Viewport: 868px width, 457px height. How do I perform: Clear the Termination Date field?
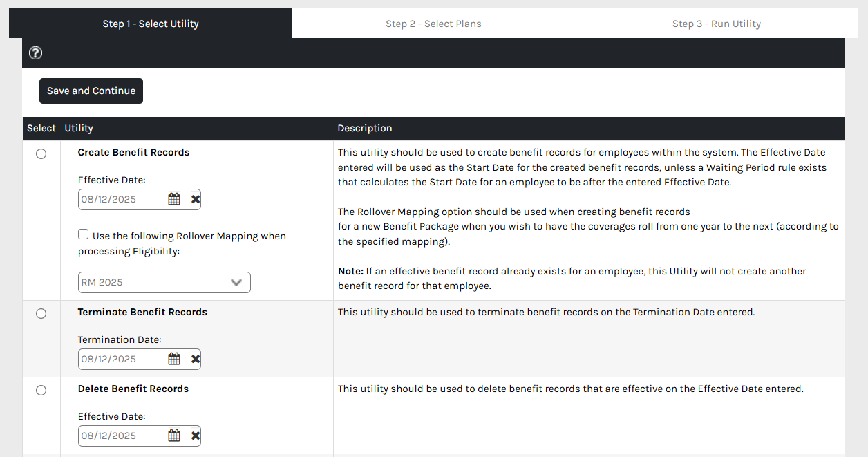pos(196,359)
